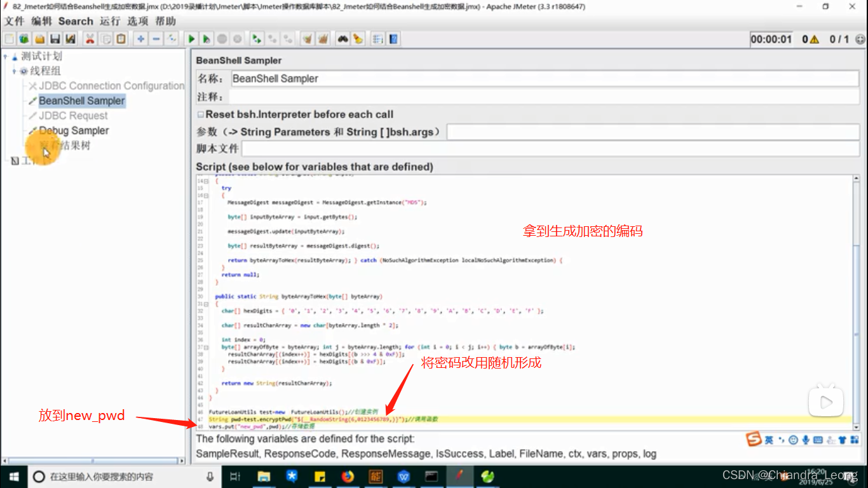Open the Templates toolbar icon
The height and width of the screenshot is (488, 868).
coord(24,39)
